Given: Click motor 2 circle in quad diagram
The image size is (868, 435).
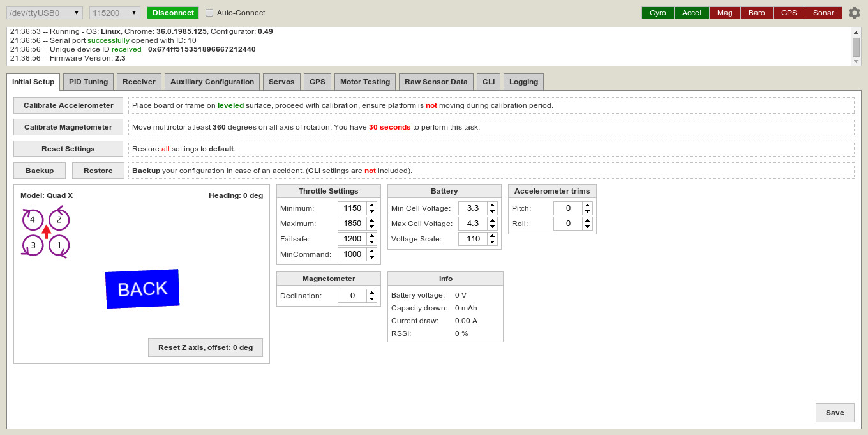Looking at the screenshot, I should tap(59, 220).
